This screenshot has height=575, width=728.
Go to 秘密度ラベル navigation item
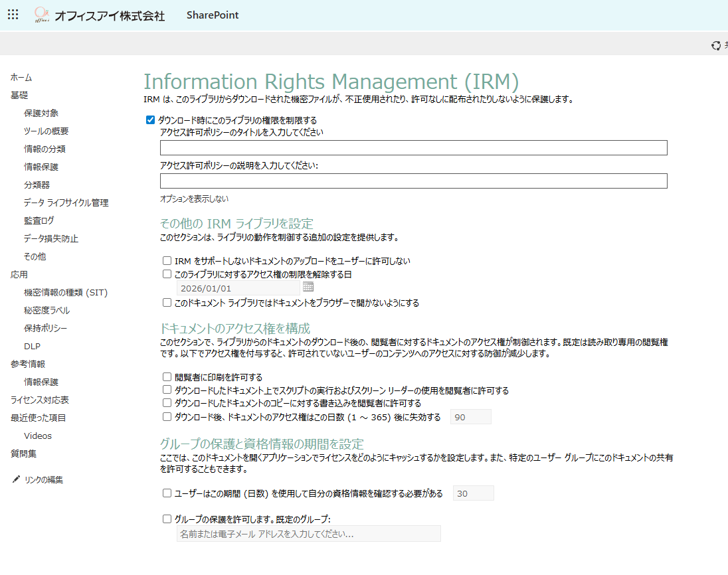coord(46,311)
